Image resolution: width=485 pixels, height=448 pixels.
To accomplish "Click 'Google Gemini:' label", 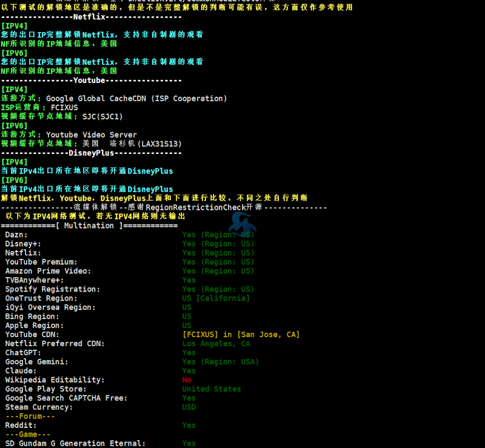I will coord(36,362).
